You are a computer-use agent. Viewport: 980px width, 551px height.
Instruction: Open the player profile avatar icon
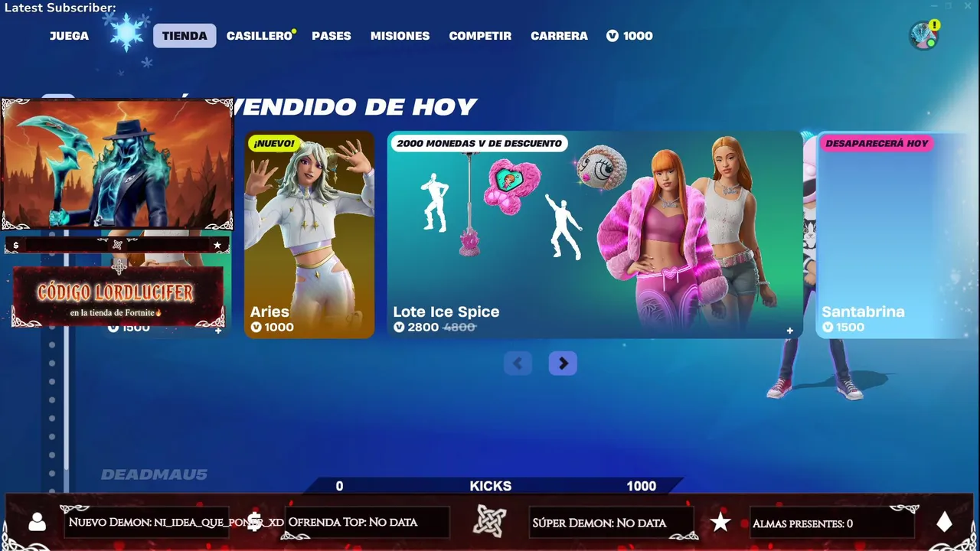point(924,35)
